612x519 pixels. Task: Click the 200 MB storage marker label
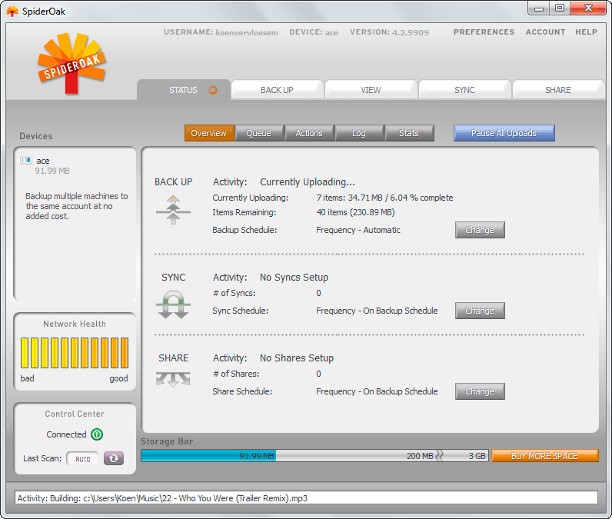pos(420,456)
